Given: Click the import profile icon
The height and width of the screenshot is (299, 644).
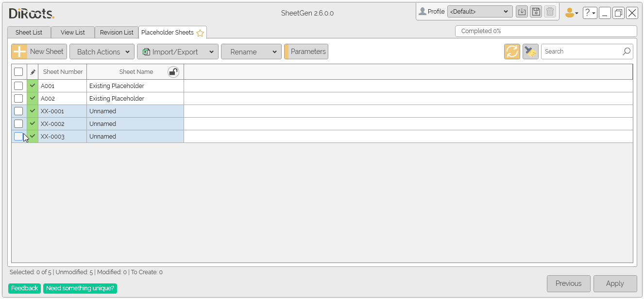Looking at the screenshot, I should pos(522,12).
